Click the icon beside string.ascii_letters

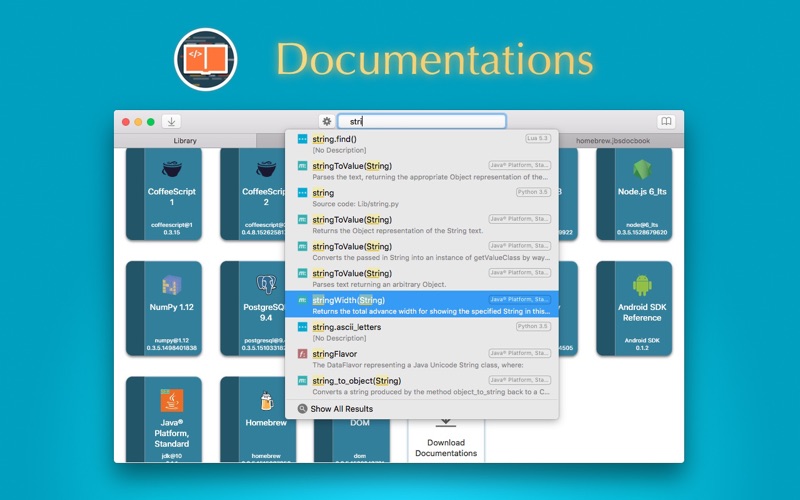coord(303,327)
